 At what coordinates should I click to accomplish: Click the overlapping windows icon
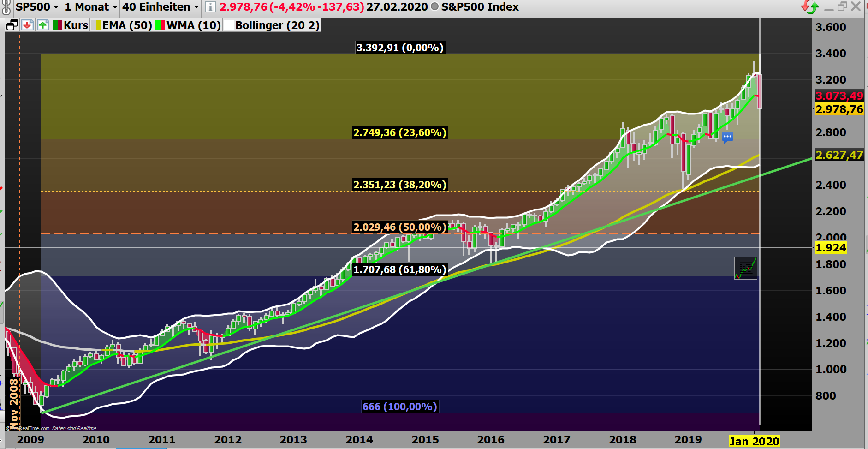[12, 25]
